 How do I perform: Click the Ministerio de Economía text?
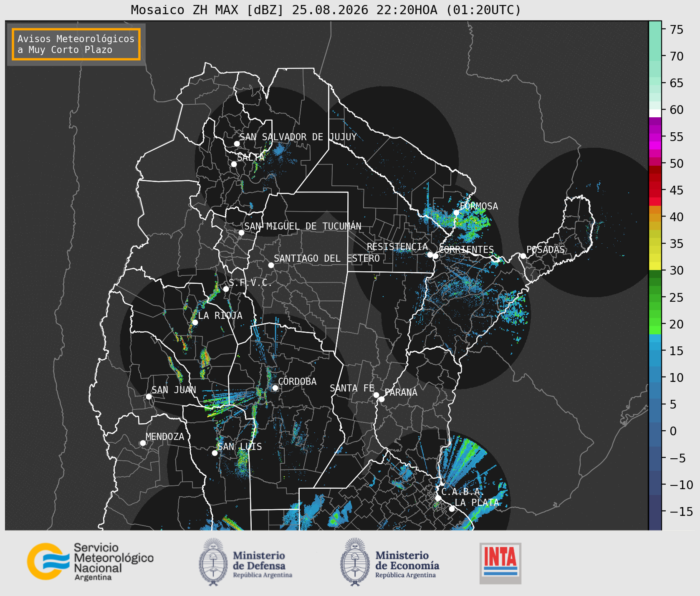point(407,561)
